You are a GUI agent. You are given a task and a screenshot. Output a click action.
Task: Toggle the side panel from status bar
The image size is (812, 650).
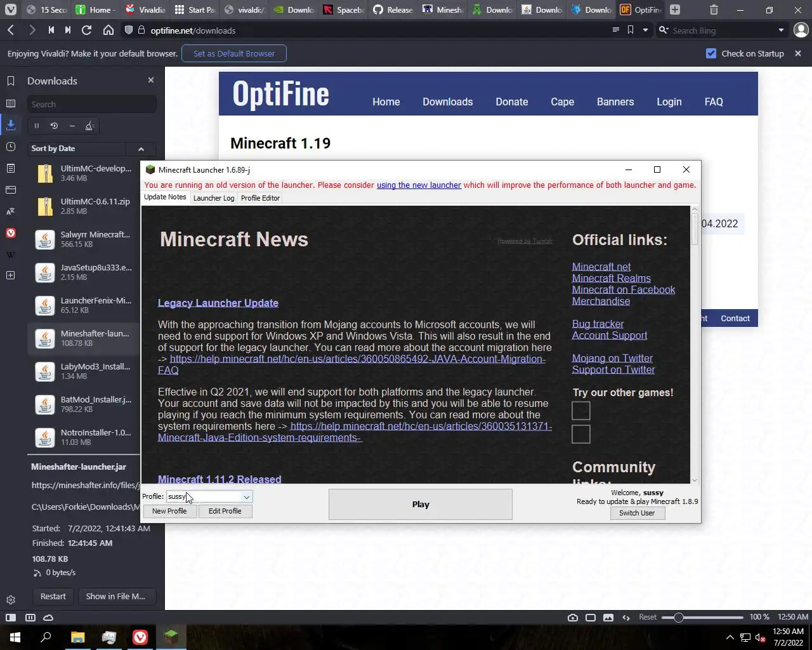tap(11, 617)
